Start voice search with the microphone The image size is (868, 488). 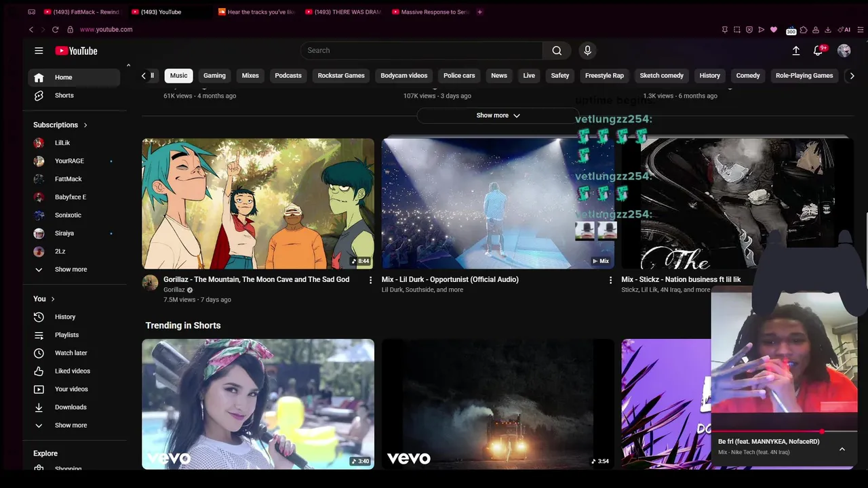point(587,50)
